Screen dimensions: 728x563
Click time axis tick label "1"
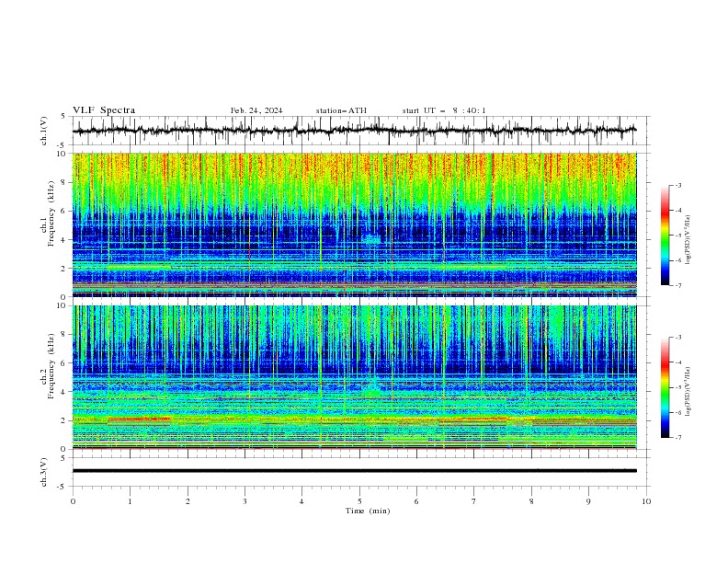(130, 501)
